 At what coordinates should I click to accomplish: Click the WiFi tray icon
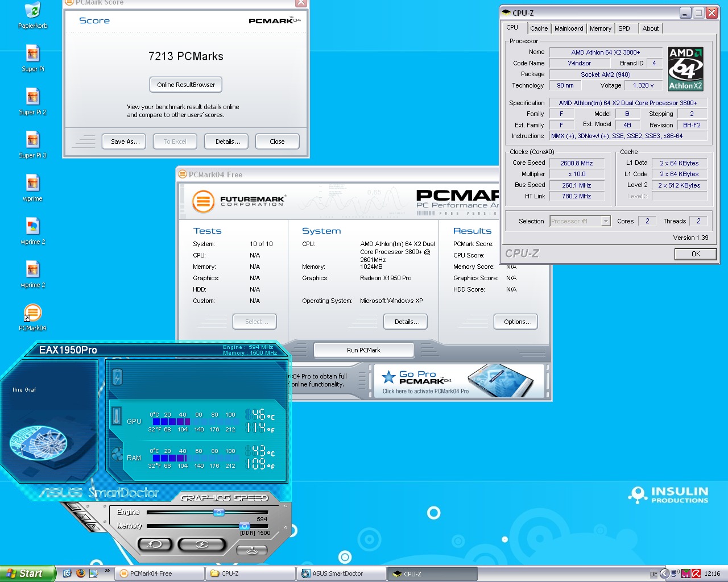(x=686, y=573)
